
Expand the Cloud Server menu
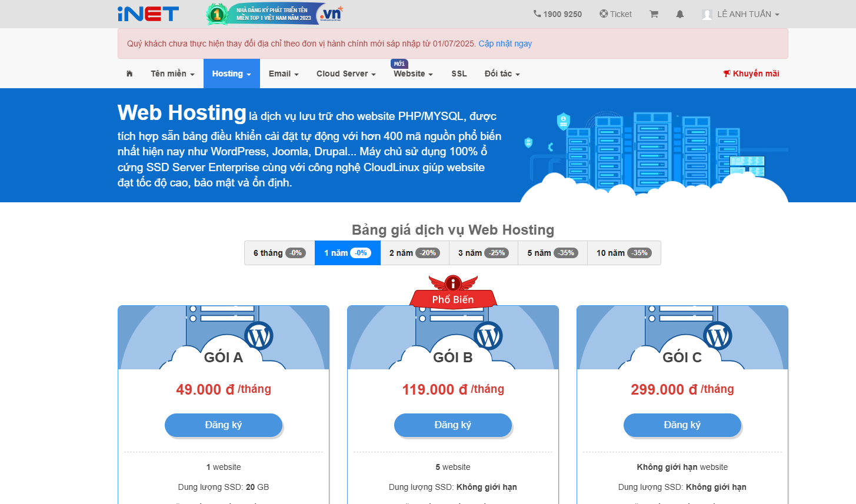tap(346, 74)
